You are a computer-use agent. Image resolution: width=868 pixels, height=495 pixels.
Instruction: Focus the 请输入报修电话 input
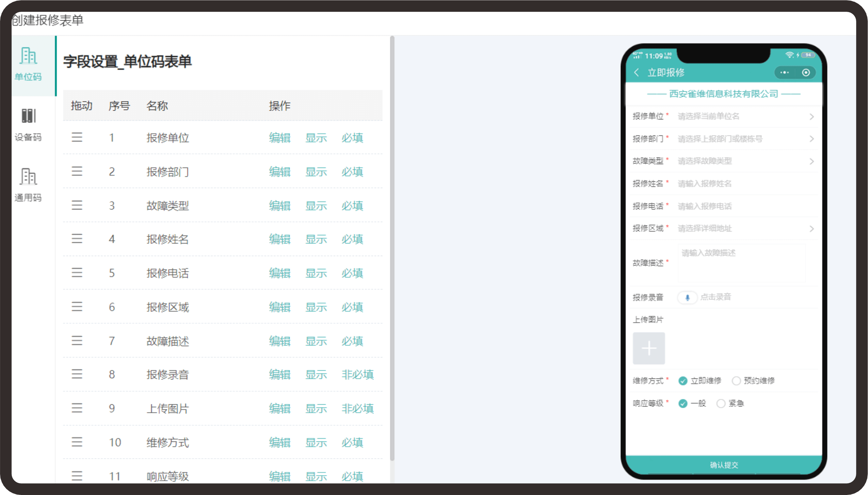coord(705,206)
